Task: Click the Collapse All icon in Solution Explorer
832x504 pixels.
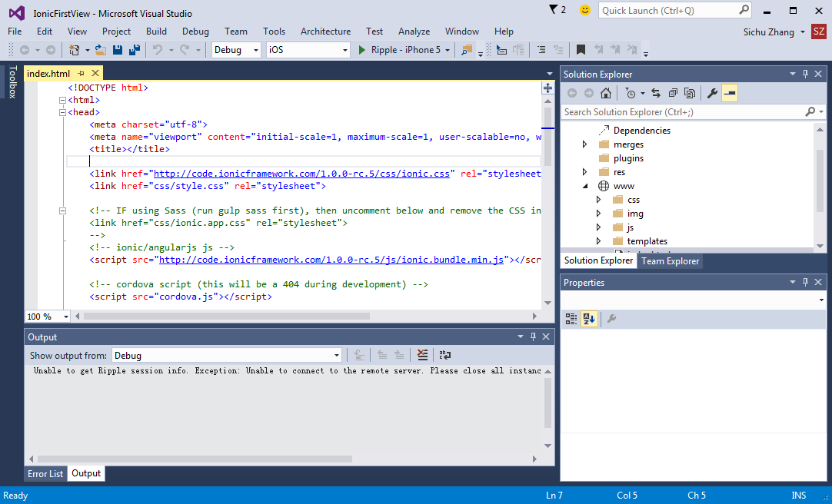Action: tap(673, 93)
